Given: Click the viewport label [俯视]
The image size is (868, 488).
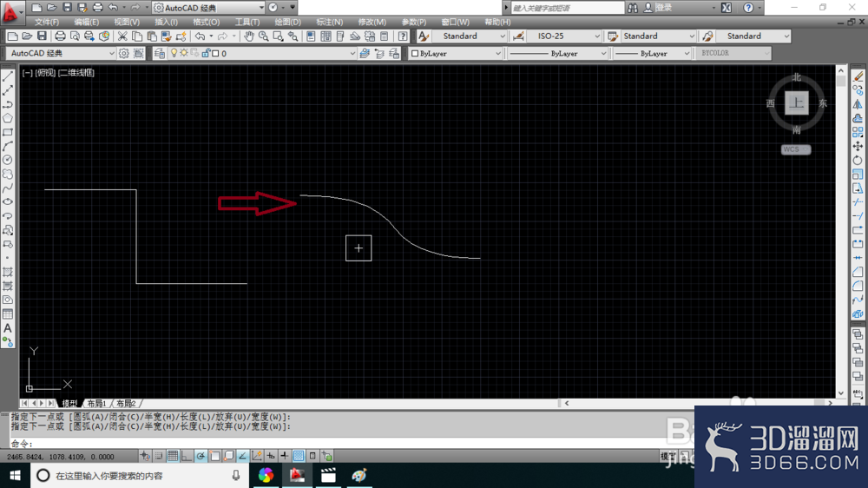Looking at the screenshot, I should [45, 73].
